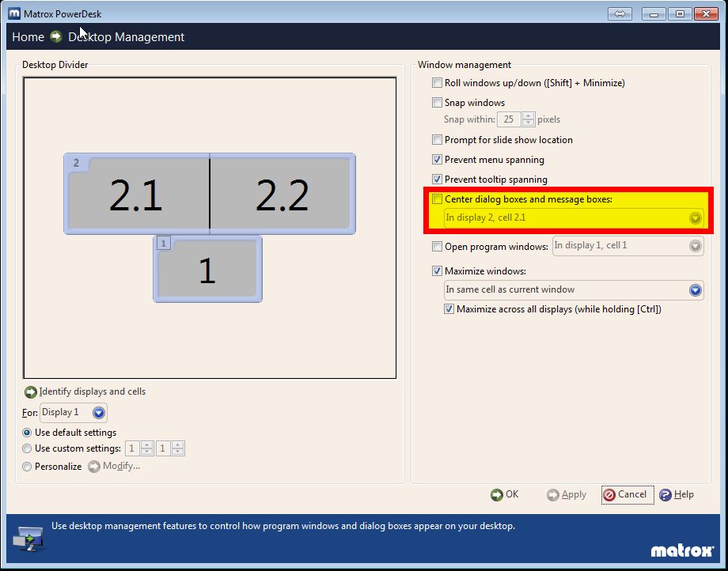
Task: Uncheck Prevent tooltip spanning
Action: coord(437,179)
